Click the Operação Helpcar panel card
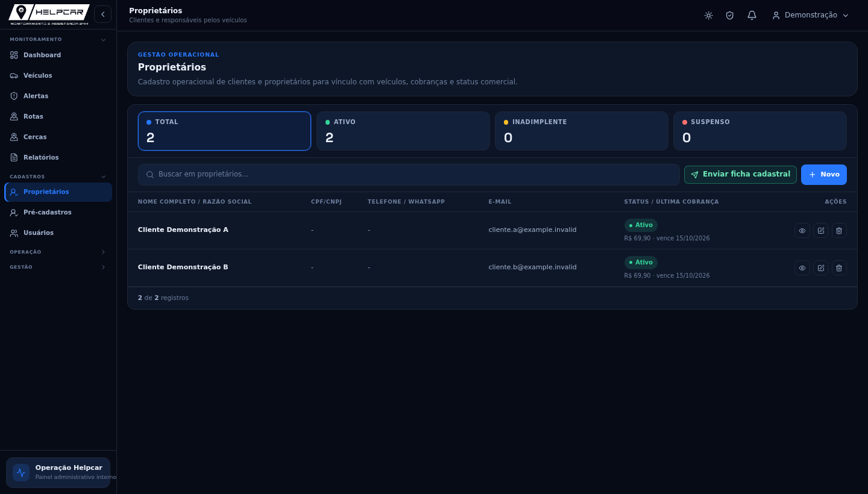This screenshot has width=868, height=494. coord(58,472)
